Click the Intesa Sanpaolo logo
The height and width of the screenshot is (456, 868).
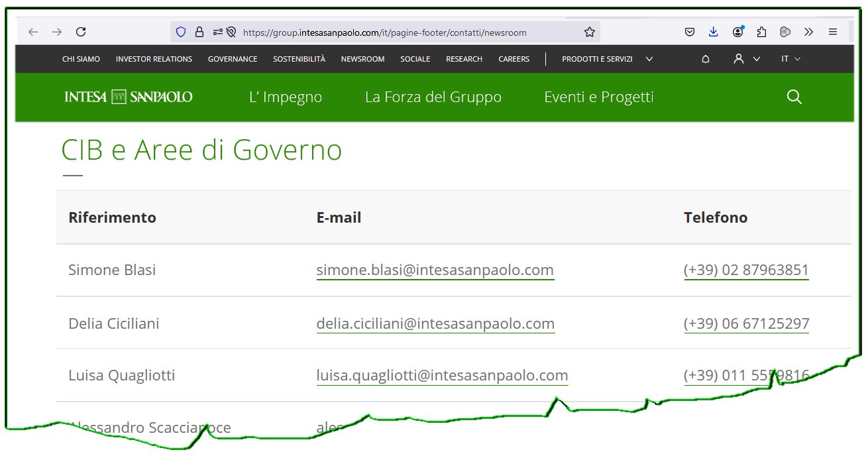pyautogui.click(x=129, y=97)
